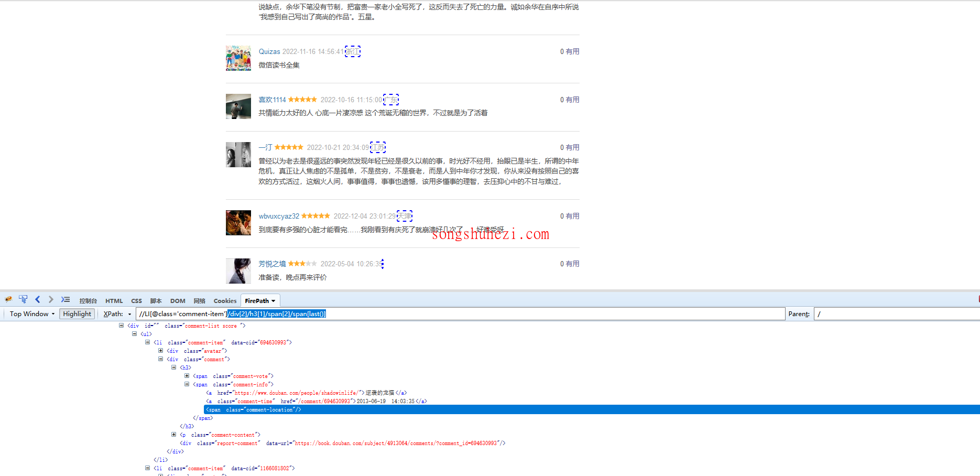980x476 pixels.
Task: Collapse li comment-item 694630993 node
Action: tap(147, 342)
